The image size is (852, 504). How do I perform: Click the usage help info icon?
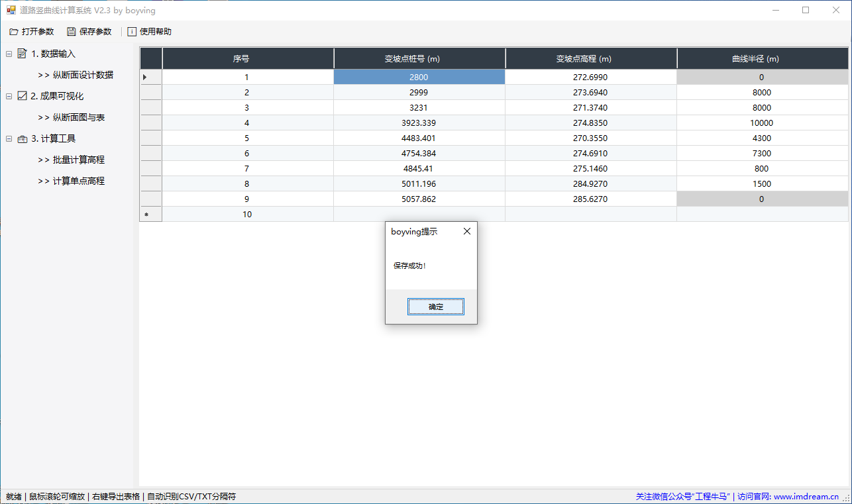point(132,32)
